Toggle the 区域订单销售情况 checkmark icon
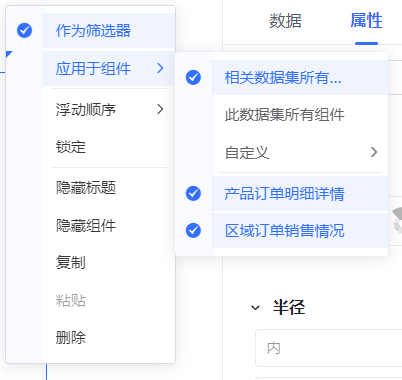 coord(193,230)
